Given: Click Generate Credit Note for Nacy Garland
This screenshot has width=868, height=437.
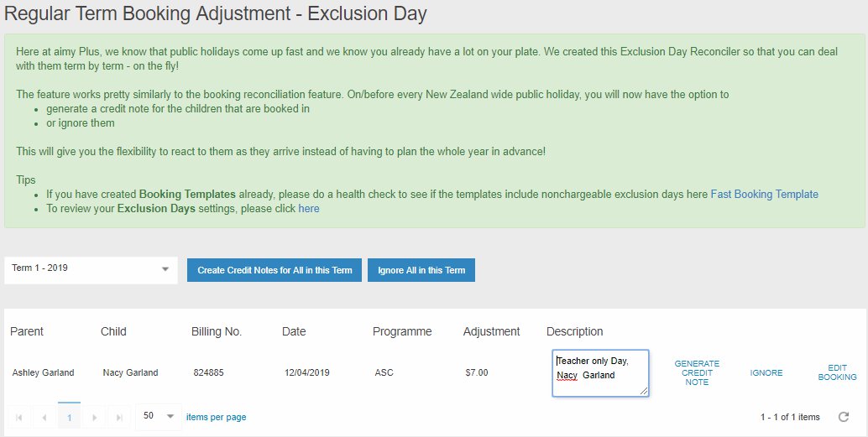Looking at the screenshot, I should click(x=697, y=373).
